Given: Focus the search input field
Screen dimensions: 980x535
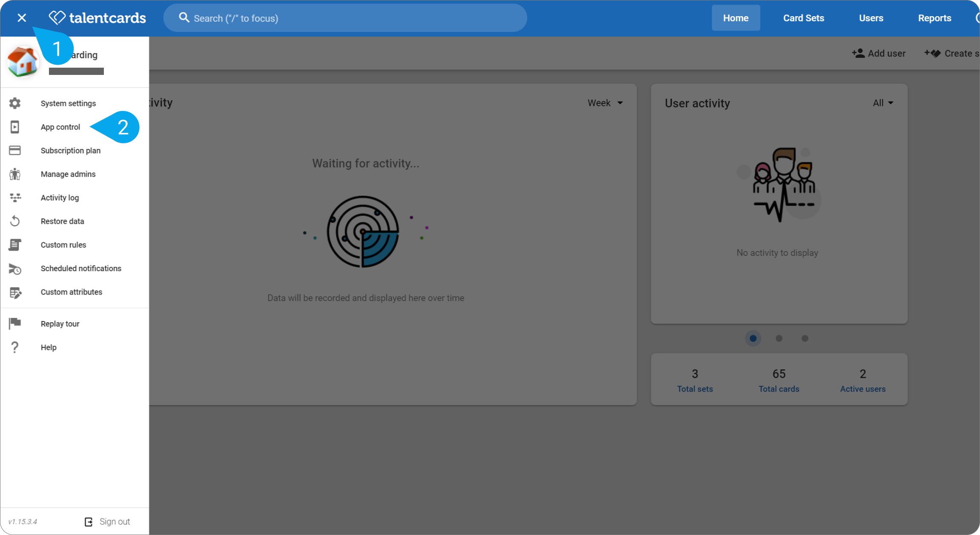Looking at the screenshot, I should pos(345,18).
